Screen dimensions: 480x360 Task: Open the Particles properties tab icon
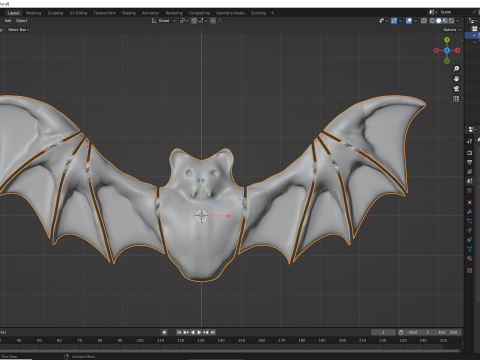click(470, 221)
